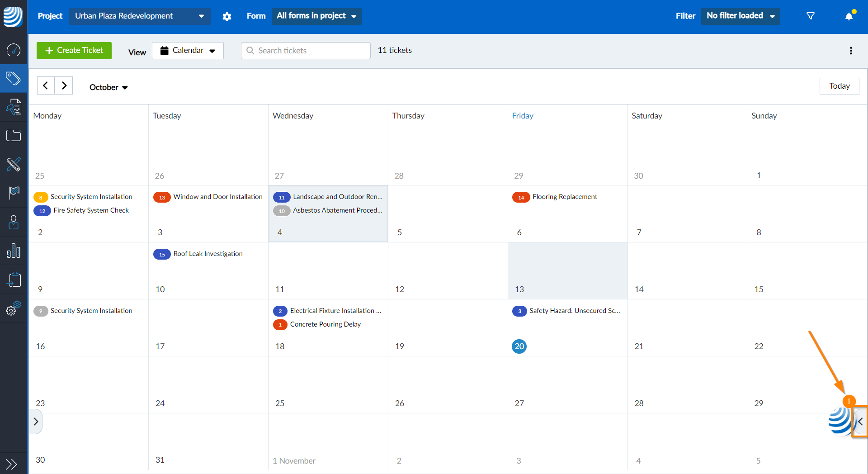
Task: Select the plans document icon in the sidebar
Action: click(14, 107)
